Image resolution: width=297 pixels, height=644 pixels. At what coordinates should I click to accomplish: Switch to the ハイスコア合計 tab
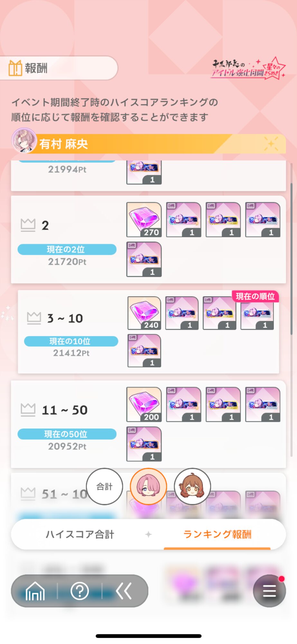pyautogui.click(x=80, y=535)
